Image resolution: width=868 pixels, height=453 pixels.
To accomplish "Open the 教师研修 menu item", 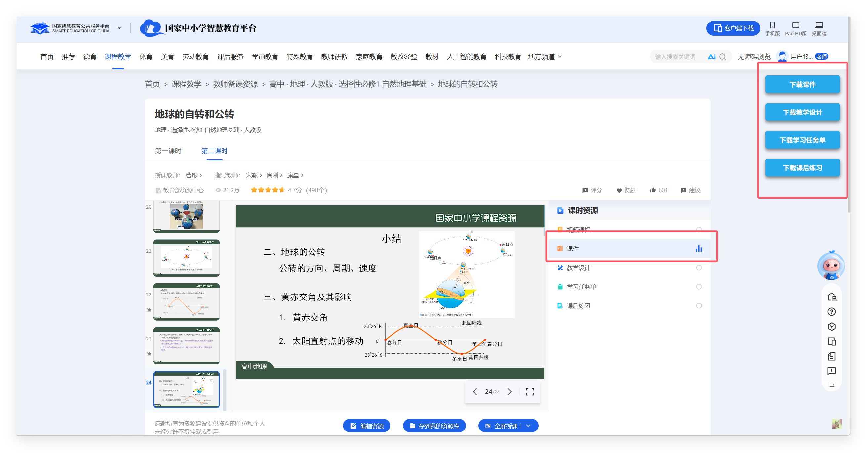I will click(x=334, y=56).
